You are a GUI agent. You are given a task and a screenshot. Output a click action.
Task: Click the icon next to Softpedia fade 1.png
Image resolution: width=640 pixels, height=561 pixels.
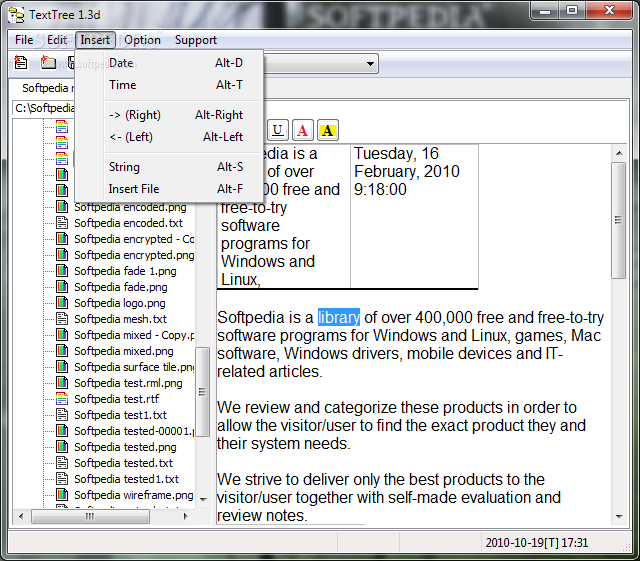tap(62, 270)
